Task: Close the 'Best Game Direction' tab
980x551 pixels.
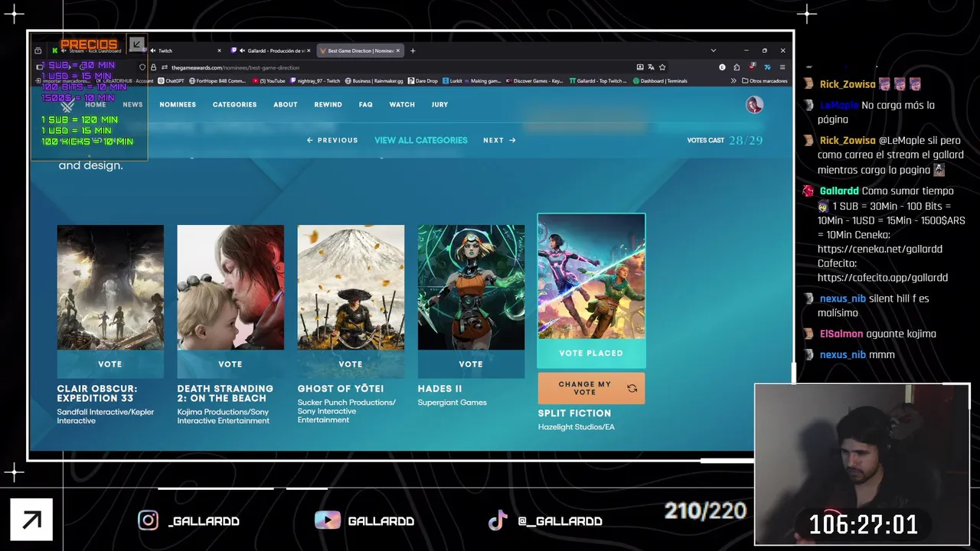Action: pyautogui.click(x=398, y=51)
